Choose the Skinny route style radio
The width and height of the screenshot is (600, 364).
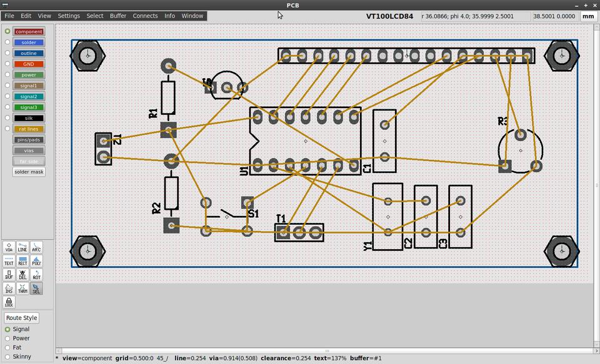tap(7, 357)
